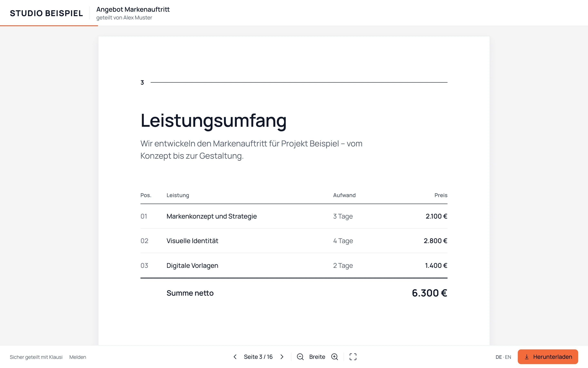Click the Aufwand column header
588x368 pixels.
[x=344, y=195]
